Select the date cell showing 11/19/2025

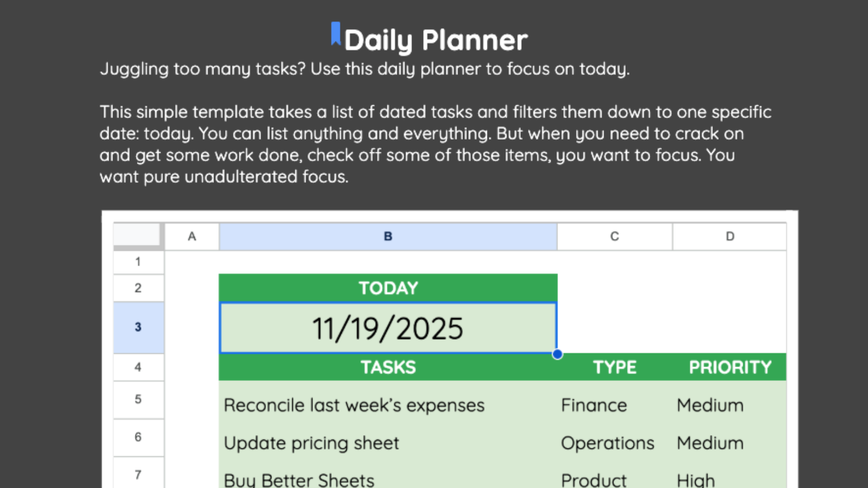point(388,328)
